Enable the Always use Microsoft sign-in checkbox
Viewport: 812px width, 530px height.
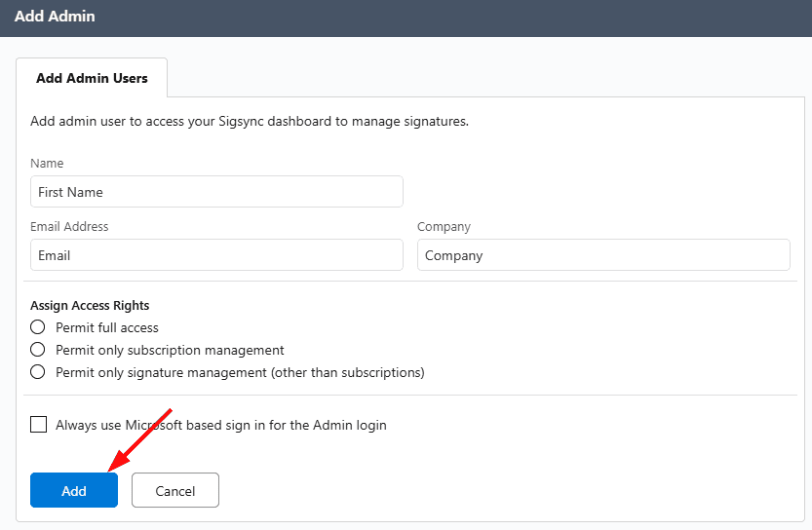[x=39, y=425]
